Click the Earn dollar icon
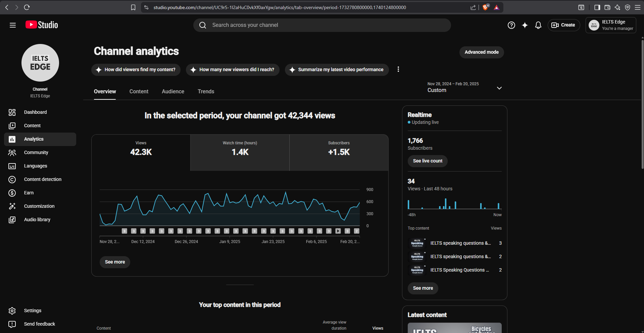 pos(12,193)
